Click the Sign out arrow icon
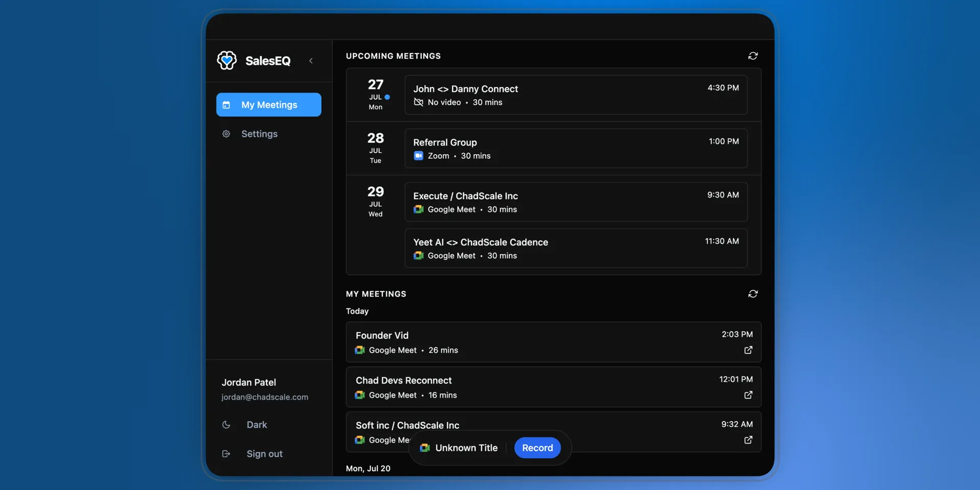 (226, 454)
